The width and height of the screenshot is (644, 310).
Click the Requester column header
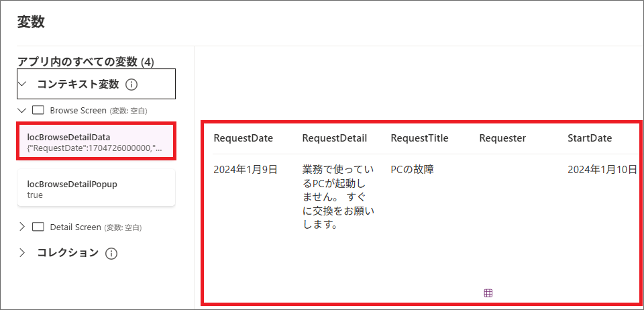click(x=502, y=138)
